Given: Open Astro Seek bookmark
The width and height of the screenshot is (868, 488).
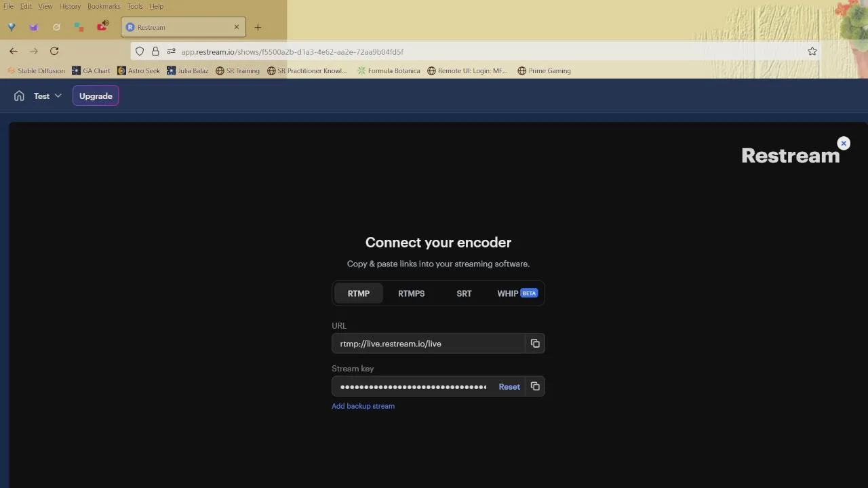Looking at the screenshot, I should [139, 70].
